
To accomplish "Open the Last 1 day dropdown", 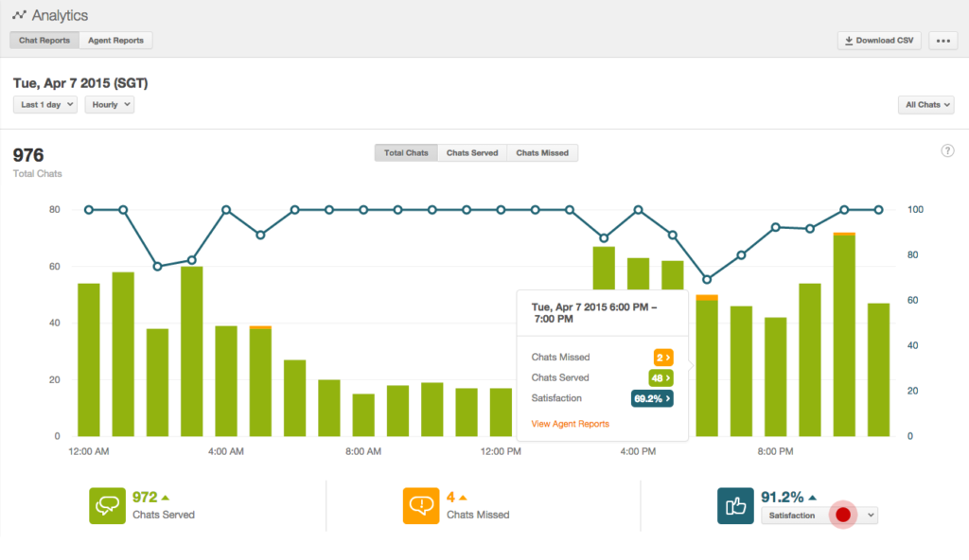I will tap(45, 105).
